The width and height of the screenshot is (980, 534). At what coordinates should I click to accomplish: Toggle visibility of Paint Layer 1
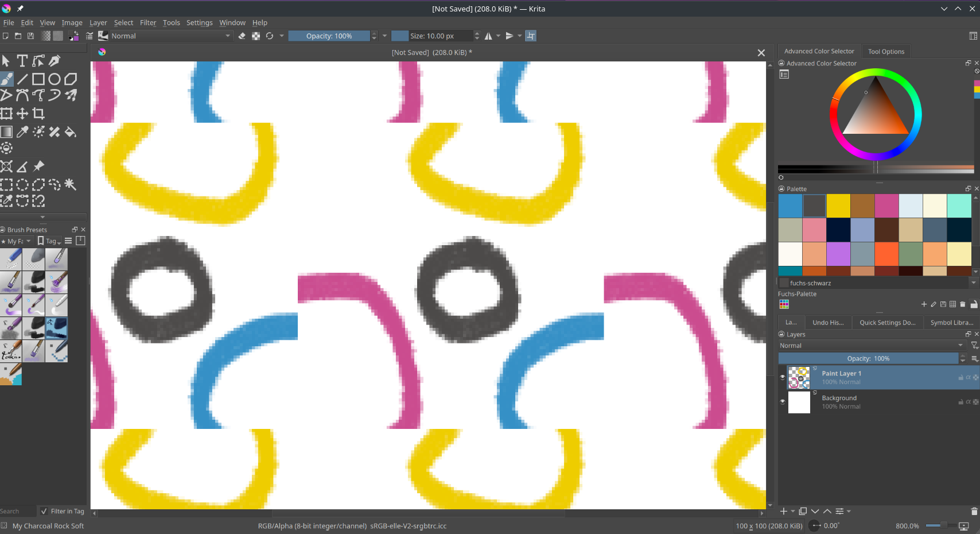(783, 377)
